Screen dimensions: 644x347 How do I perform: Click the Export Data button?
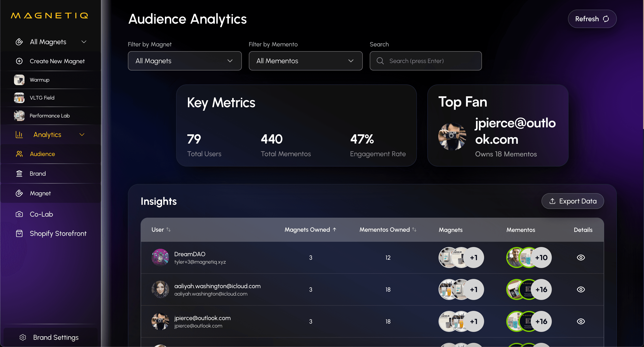pos(573,201)
